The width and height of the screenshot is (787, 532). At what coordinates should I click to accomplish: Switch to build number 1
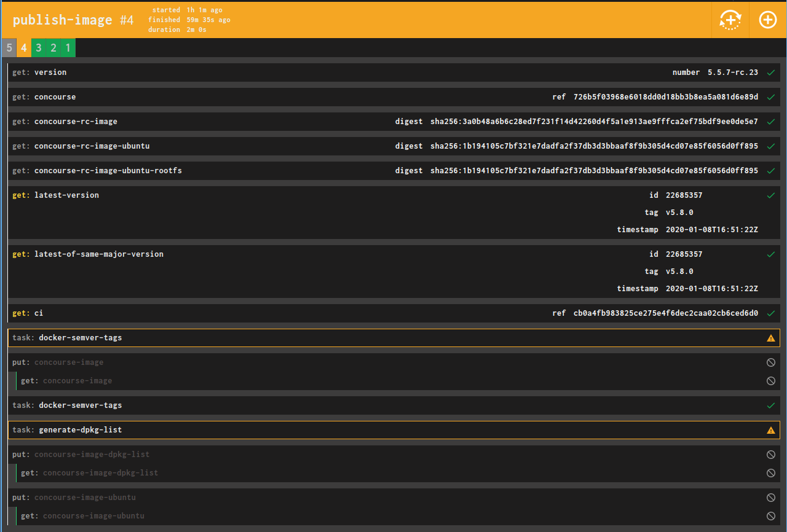(68, 47)
